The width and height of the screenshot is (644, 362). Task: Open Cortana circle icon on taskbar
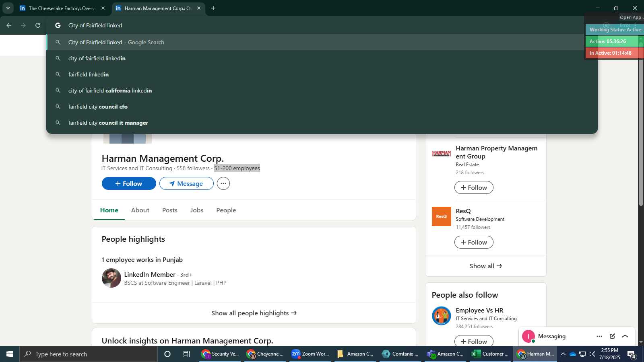[167, 354]
